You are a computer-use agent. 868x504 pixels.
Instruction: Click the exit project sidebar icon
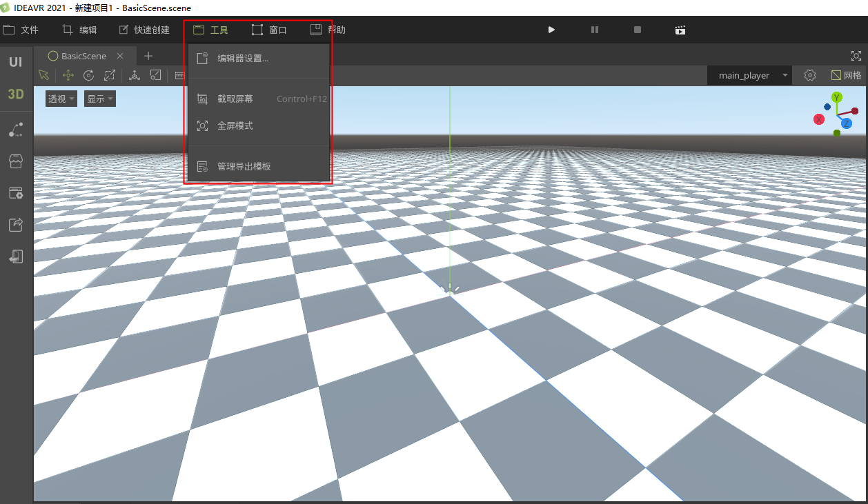(x=16, y=256)
